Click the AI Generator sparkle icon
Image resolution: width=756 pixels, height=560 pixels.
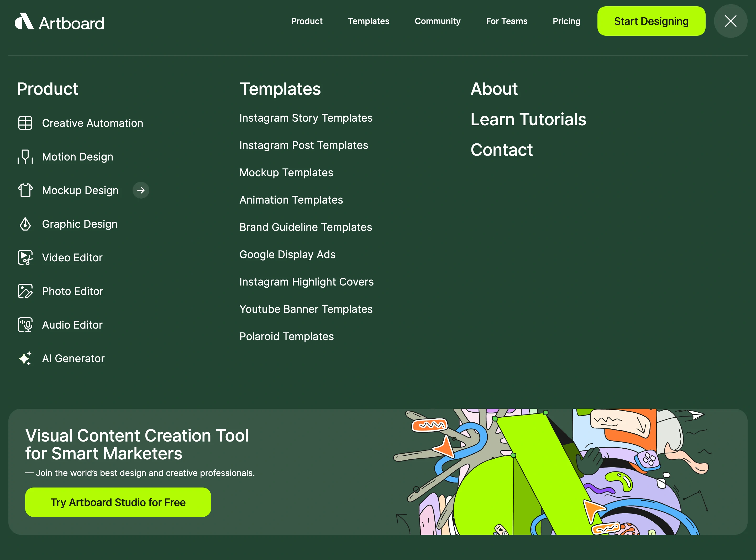[25, 358]
